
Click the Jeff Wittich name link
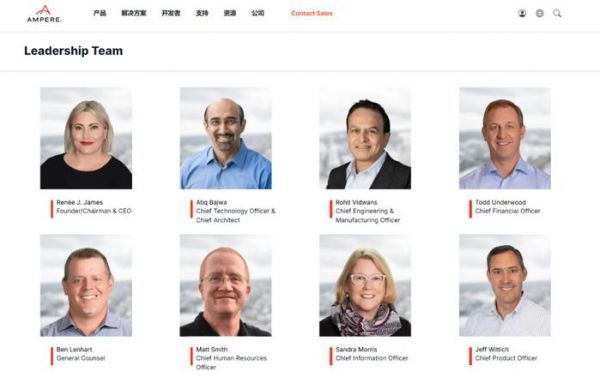[492, 349]
